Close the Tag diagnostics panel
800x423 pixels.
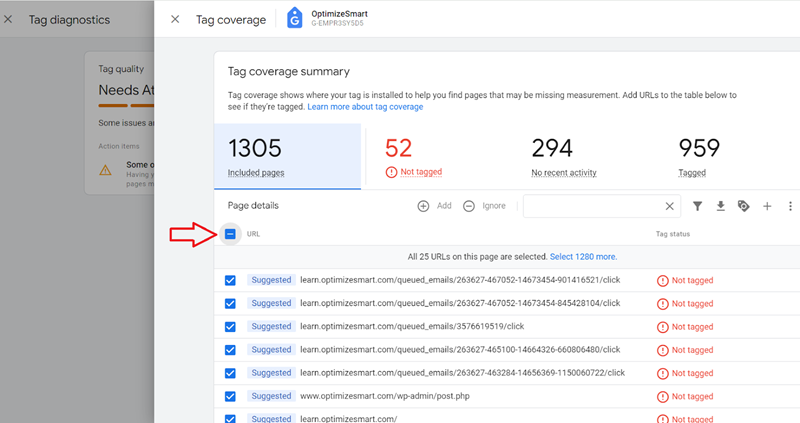pos(8,19)
